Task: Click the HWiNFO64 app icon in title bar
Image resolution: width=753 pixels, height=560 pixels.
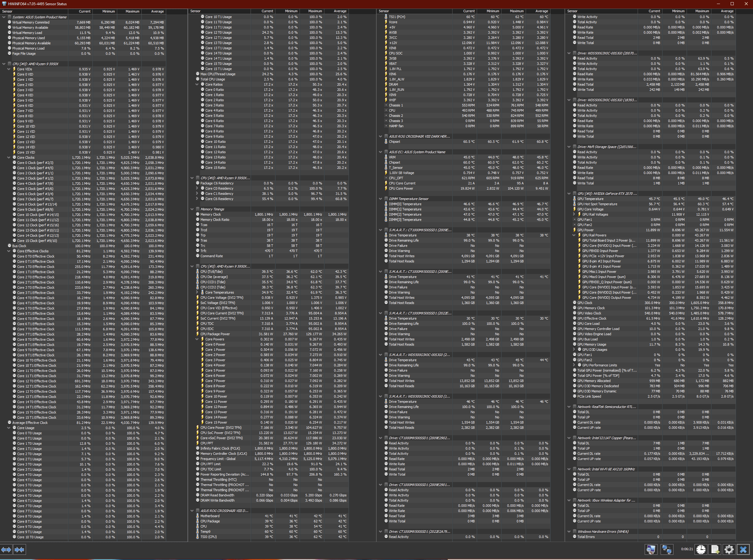Action: click(4, 4)
